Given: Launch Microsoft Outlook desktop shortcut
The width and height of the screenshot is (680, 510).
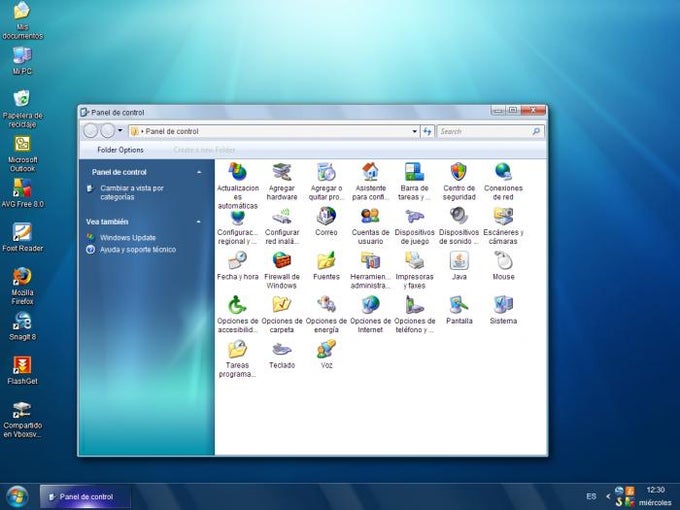Looking at the screenshot, I should 22,154.
